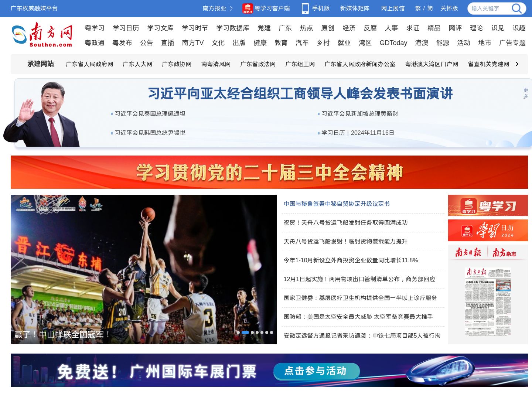Expand 南方报业 chevron arrow
Image resolution: width=532 pixels, height=399 pixels.
(231, 8)
